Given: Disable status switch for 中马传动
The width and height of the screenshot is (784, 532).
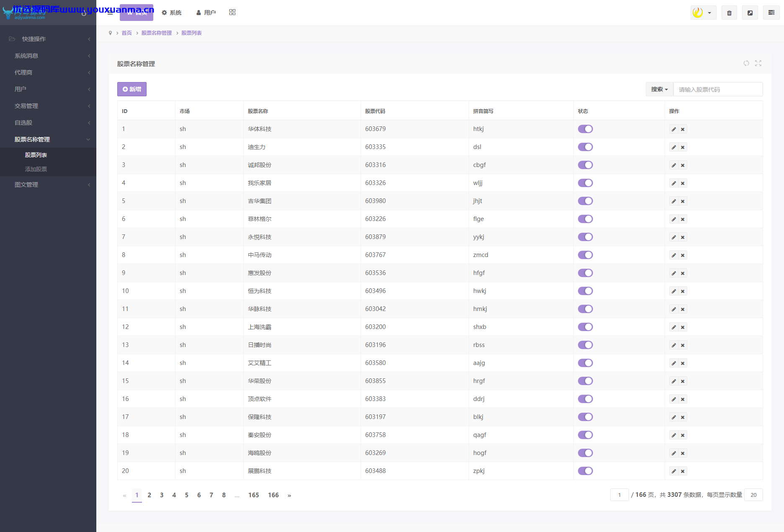Looking at the screenshot, I should [585, 255].
